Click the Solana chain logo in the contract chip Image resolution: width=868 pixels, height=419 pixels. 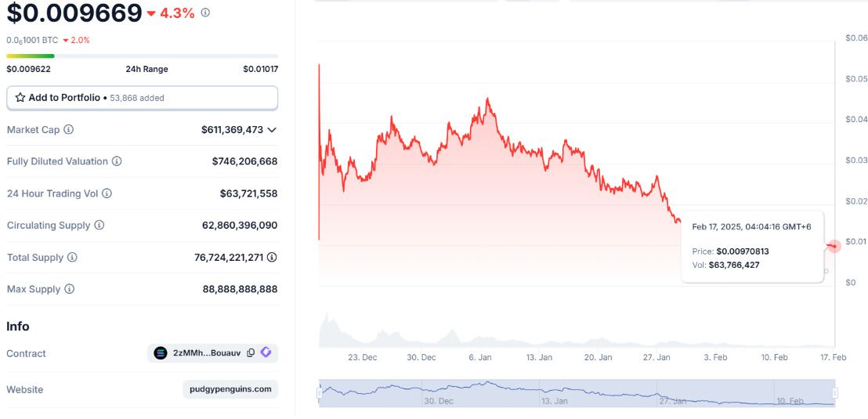161,353
